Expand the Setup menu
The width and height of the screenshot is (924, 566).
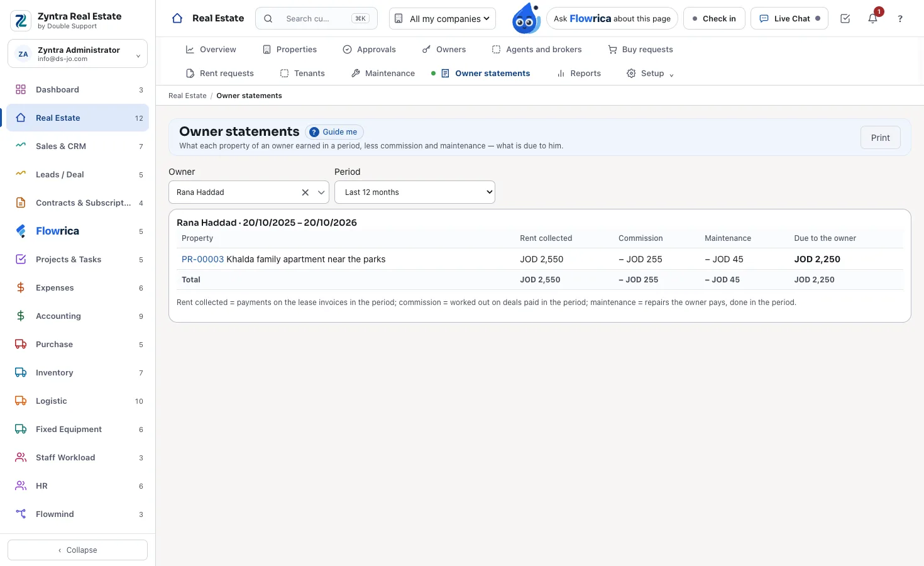coord(650,74)
